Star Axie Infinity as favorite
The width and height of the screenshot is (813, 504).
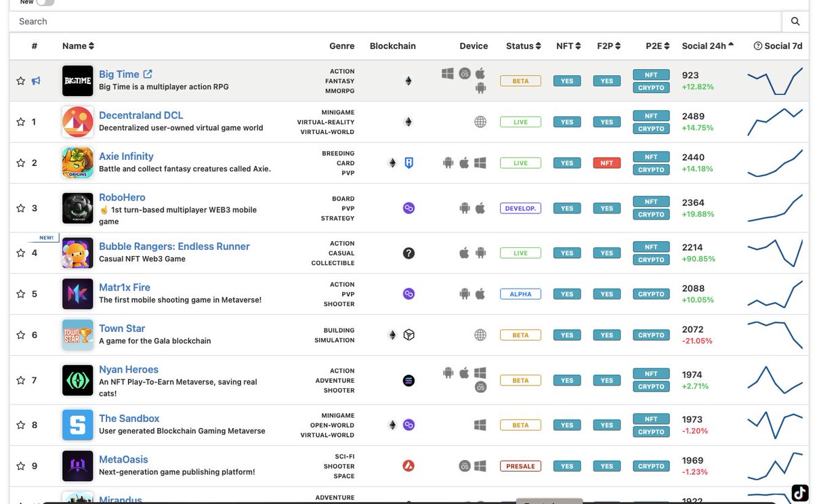[x=20, y=163]
